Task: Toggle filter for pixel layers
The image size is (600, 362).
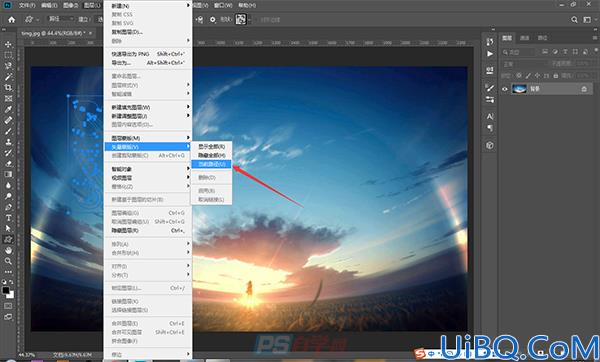Action: [x=545, y=52]
